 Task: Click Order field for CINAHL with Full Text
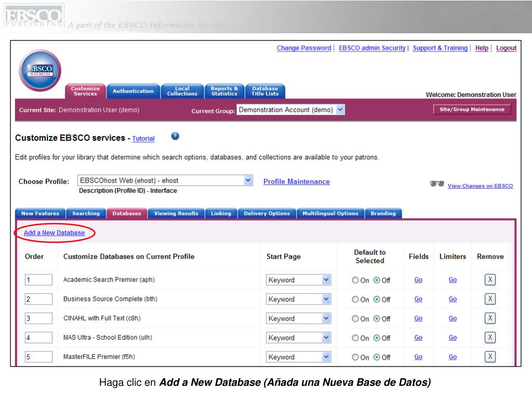click(x=38, y=318)
